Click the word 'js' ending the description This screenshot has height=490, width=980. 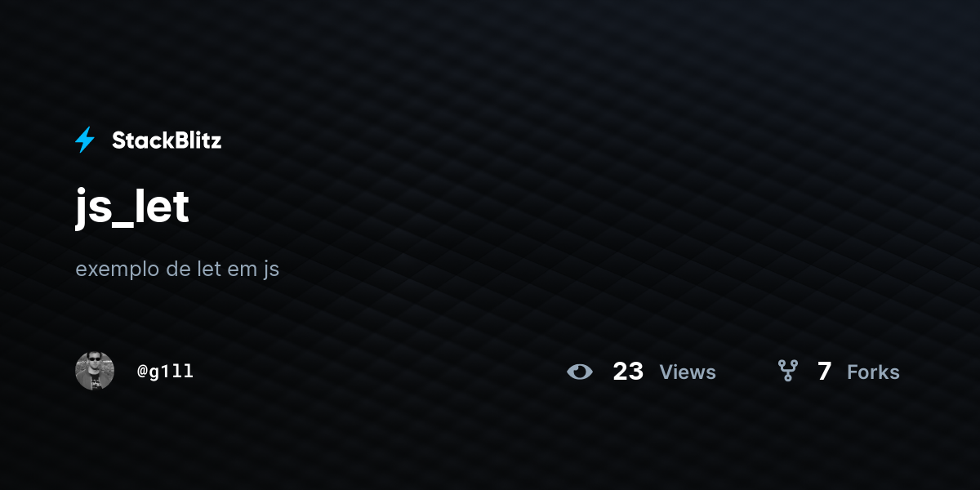coord(271,269)
